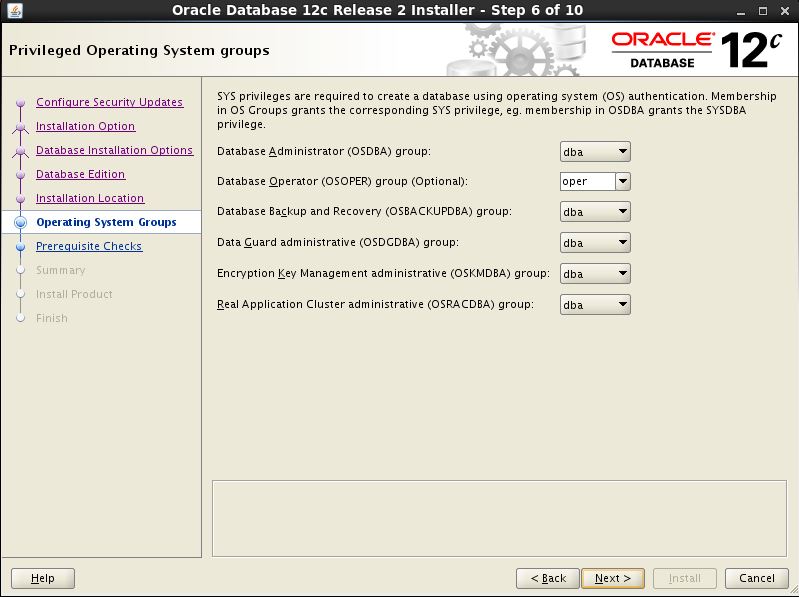Image resolution: width=799 pixels, height=597 pixels.
Task: Click the oper text field of OSOPER group
Action: pyautogui.click(x=588, y=181)
